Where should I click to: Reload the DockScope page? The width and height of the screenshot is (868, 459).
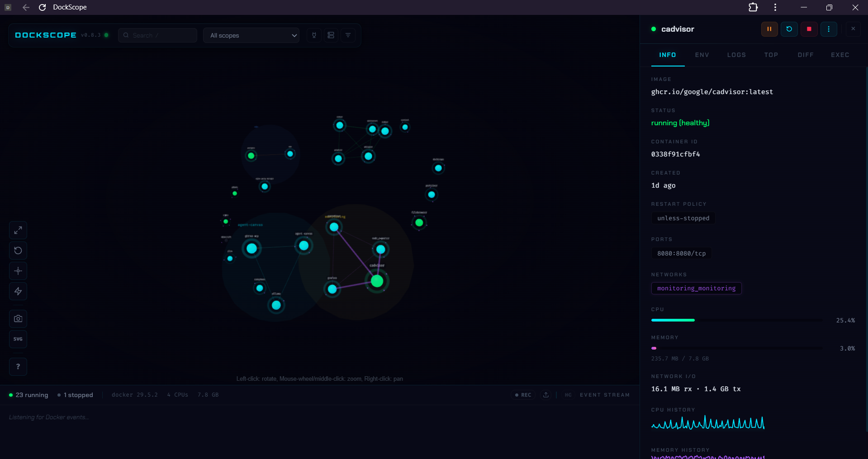43,7
